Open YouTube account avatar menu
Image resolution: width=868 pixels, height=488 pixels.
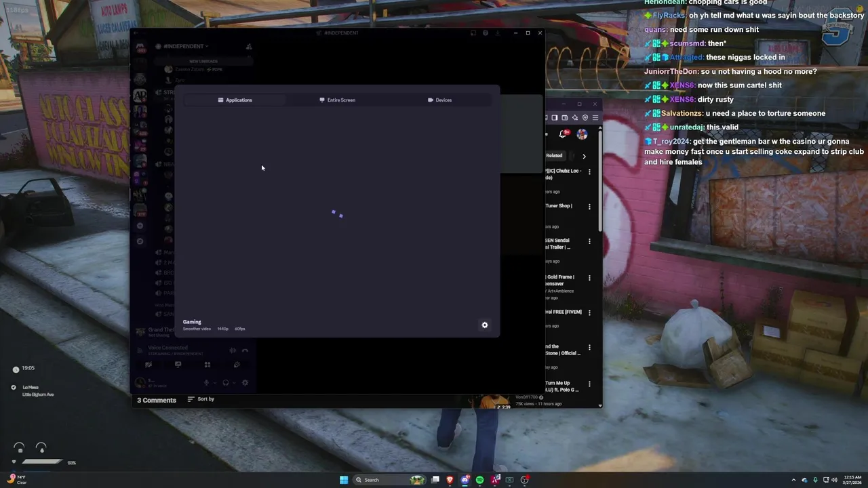click(x=582, y=134)
